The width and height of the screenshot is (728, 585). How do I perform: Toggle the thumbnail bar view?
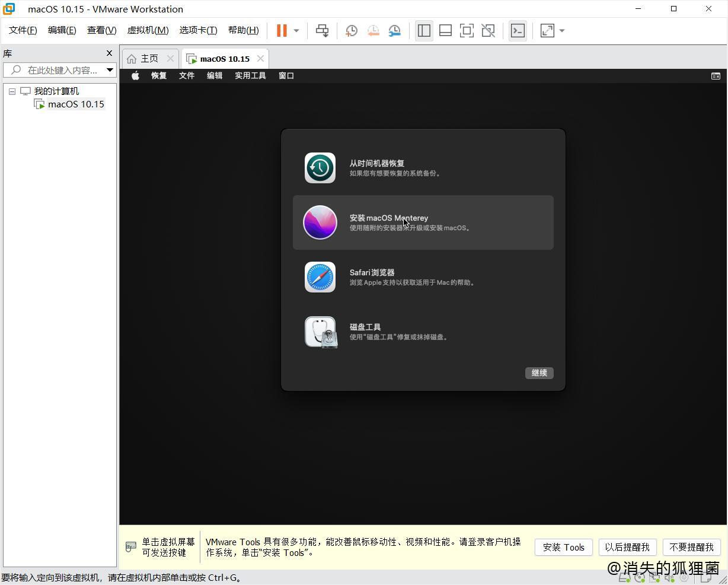445,30
